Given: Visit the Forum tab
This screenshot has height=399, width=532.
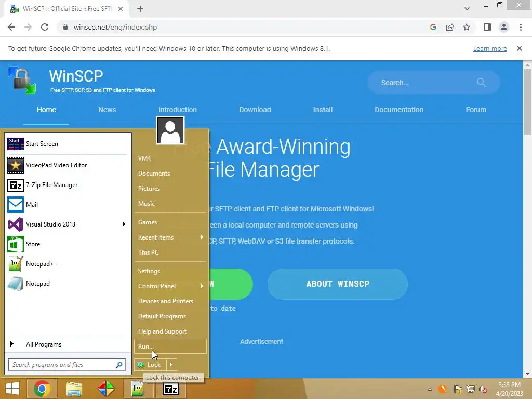Looking at the screenshot, I should coord(476,110).
